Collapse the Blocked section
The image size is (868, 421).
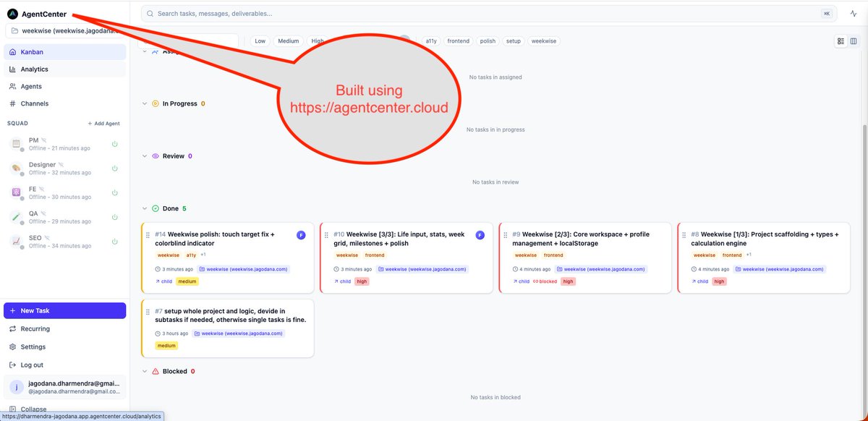tap(145, 371)
